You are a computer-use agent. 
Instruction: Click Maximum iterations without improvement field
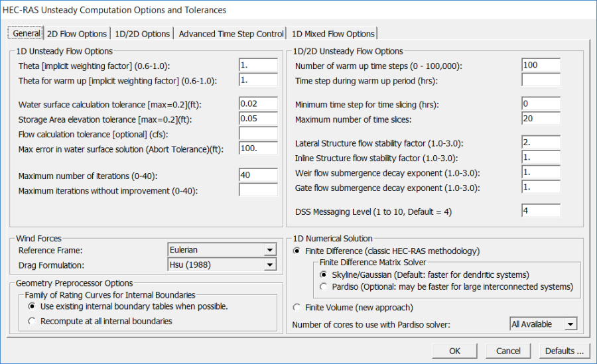point(258,190)
